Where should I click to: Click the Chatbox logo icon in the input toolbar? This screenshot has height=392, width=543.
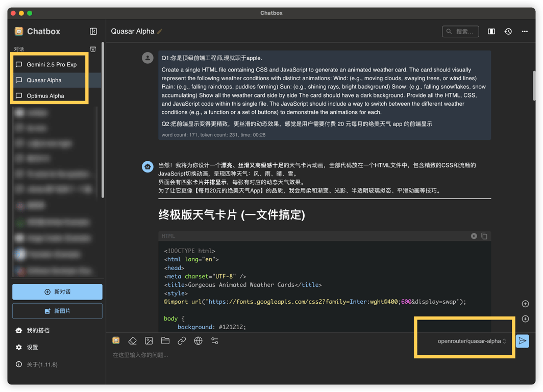click(116, 341)
